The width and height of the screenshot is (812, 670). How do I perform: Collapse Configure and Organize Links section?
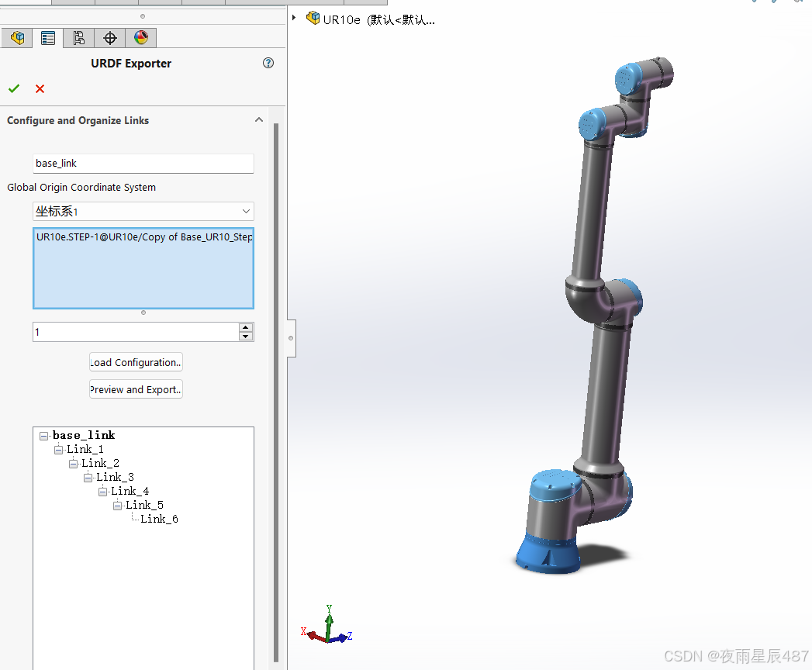(259, 120)
